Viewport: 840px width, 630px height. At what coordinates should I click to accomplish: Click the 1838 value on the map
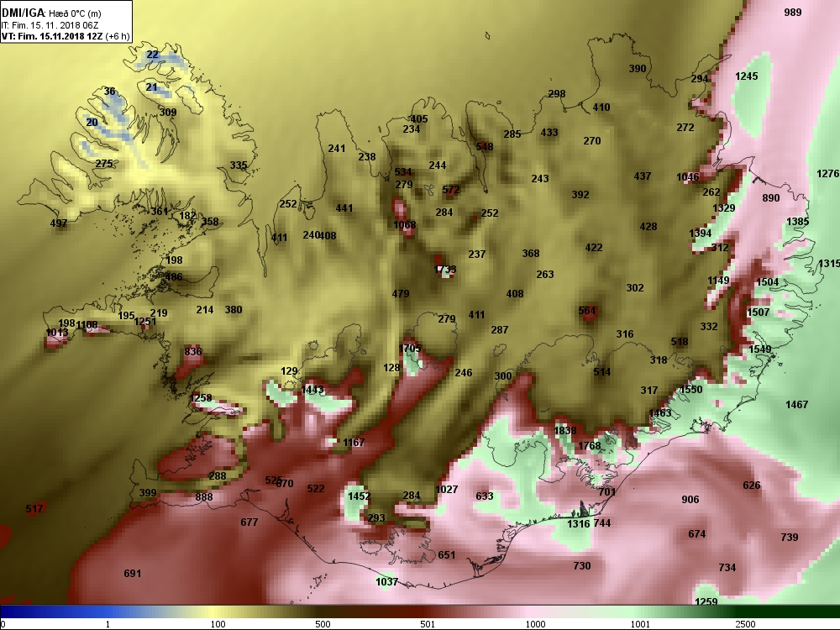point(565,431)
